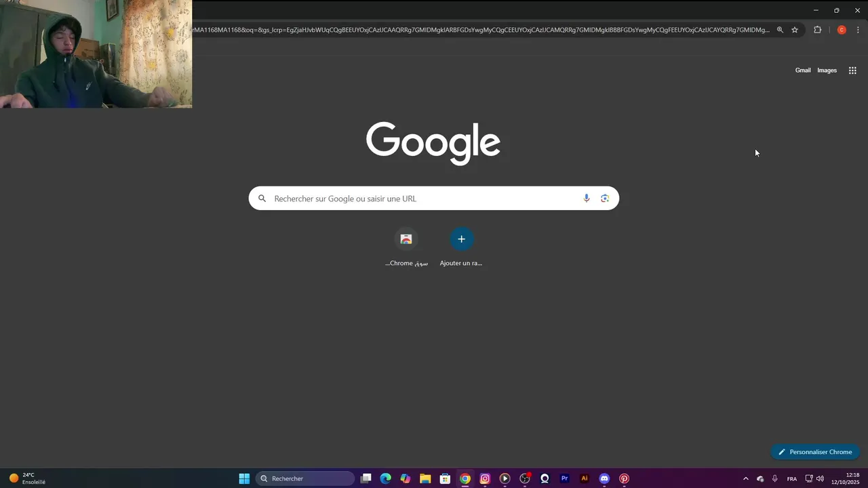Expand hidden system tray icons chevron
Image resolution: width=868 pixels, height=488 pixels.
(746, 479)
